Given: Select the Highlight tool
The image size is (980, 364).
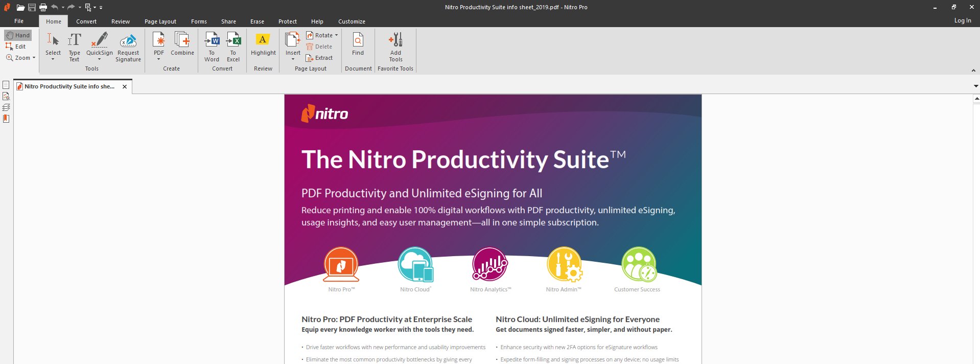Looking at the screenshot, I should [x=263, y=44].
